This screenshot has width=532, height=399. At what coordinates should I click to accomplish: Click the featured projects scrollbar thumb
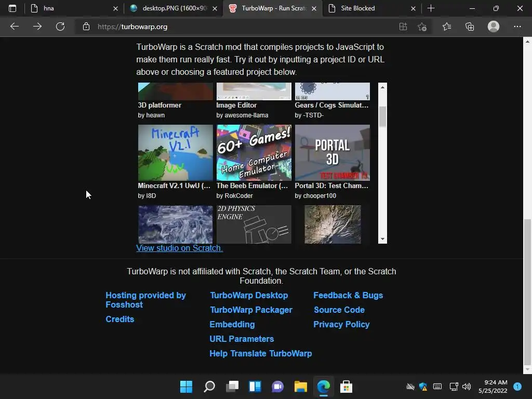pyautogui.click(x=382, y=116)
